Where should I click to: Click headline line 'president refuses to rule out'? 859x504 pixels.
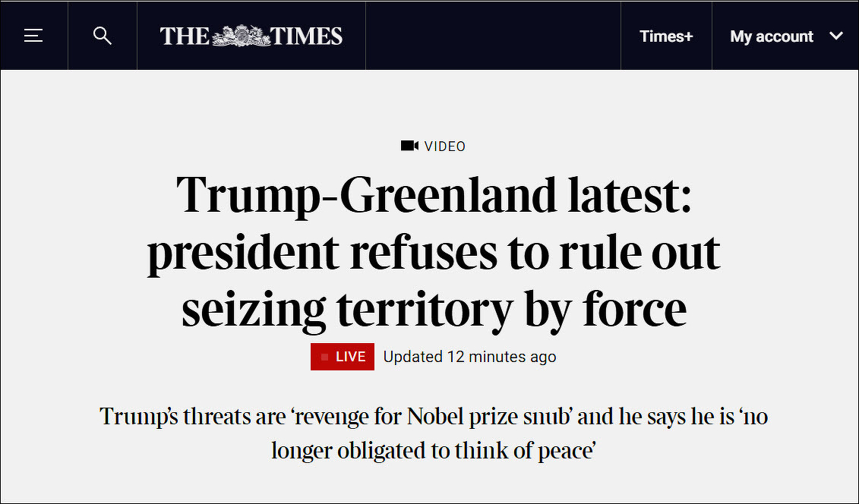(x=434, y=253)
